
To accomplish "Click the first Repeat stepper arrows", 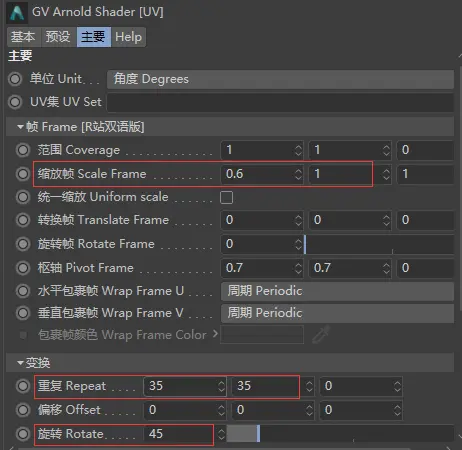I will coord(221,386).
